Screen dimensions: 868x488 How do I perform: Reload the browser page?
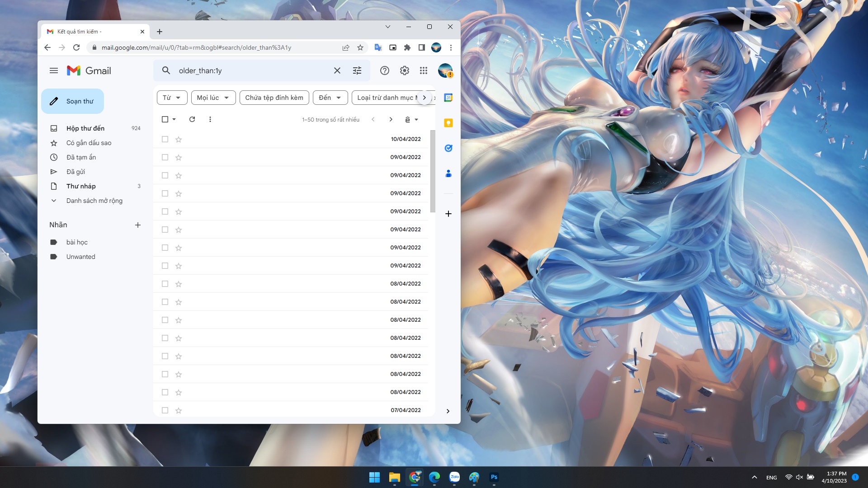tap(76, 47)
